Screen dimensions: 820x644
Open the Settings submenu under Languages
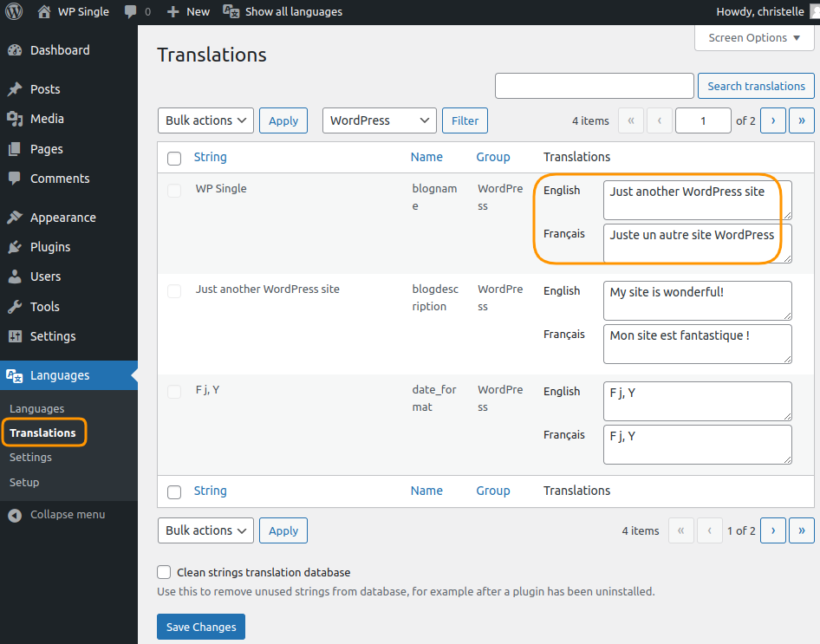(30, 457)
